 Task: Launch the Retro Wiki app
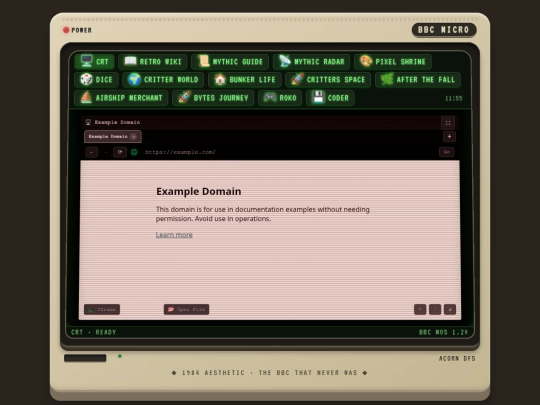click(153, 62)
